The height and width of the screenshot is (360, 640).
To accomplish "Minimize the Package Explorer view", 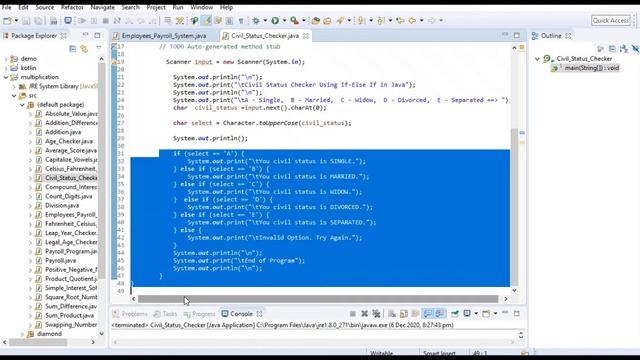I will [85, 35].
